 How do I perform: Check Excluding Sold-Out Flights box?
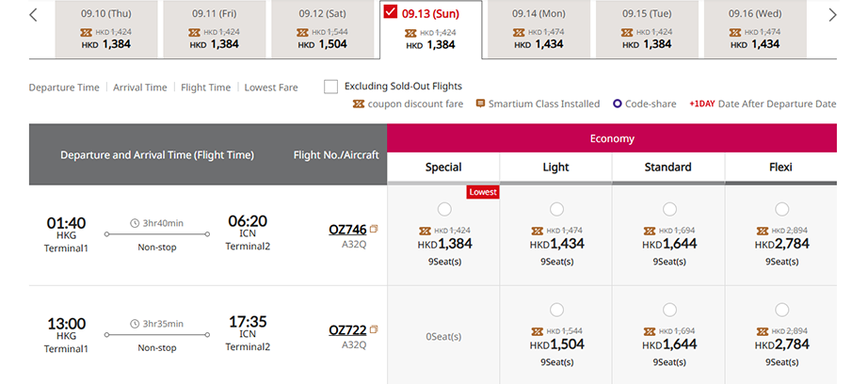331,87
